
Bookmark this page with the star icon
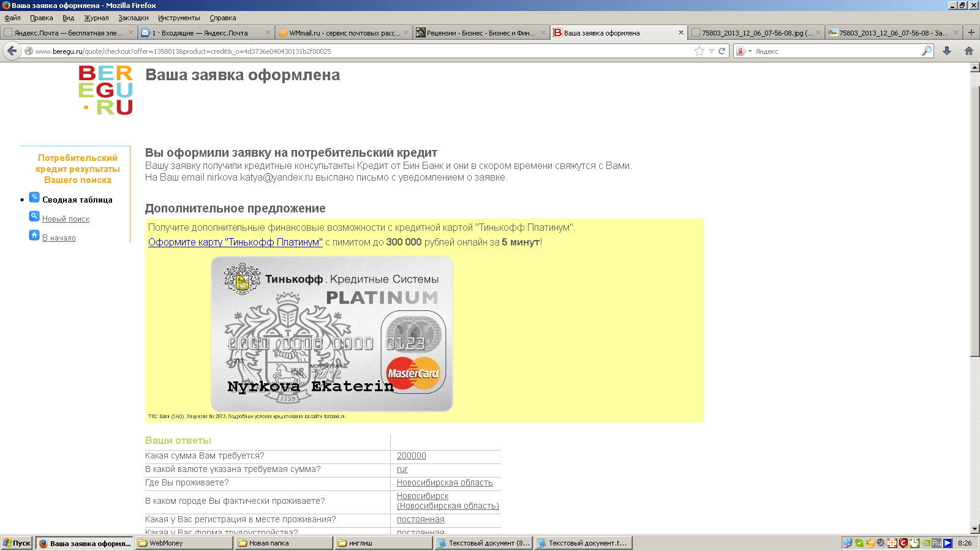tap(699, 51)
